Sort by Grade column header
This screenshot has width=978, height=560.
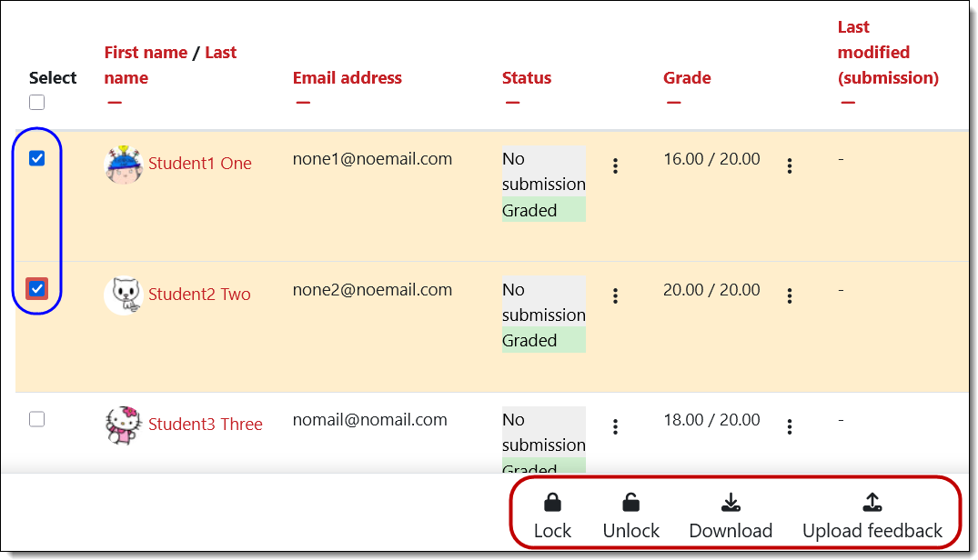pyautogui.click(x=687, y=78)
